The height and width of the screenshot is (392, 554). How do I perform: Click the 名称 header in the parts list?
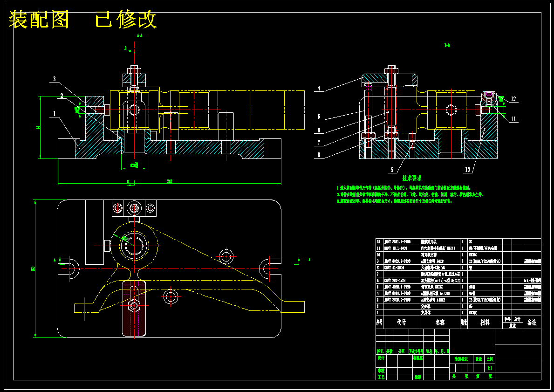[440, 323]
